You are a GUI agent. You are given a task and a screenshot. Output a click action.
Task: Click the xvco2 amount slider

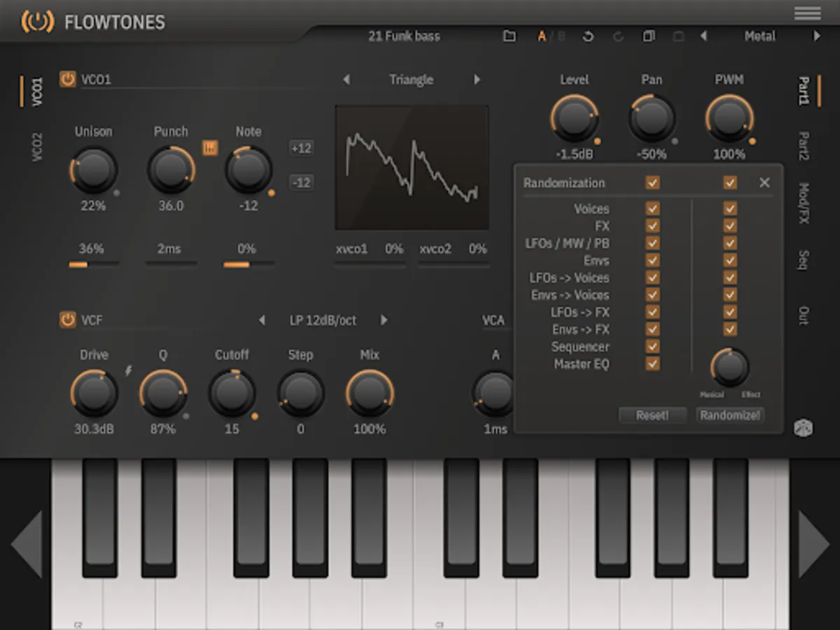(454, 265)
